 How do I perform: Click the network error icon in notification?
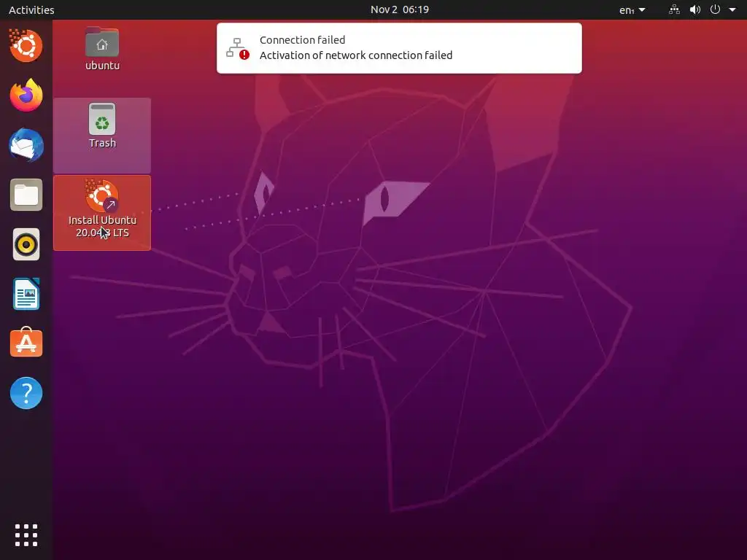tap(237, 48)
